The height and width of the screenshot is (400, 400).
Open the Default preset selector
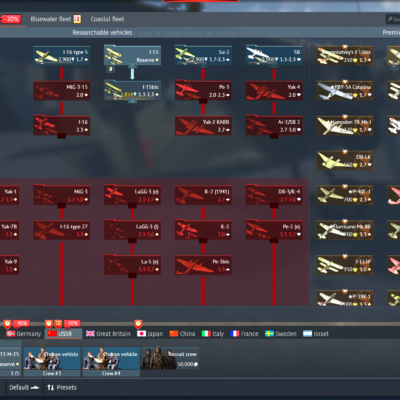(x=24, y=387)
